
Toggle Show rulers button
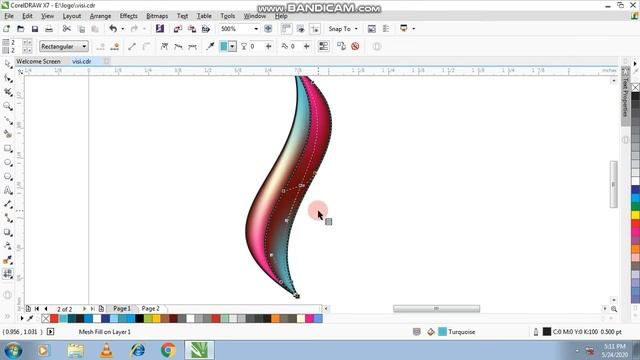[287, 29]
